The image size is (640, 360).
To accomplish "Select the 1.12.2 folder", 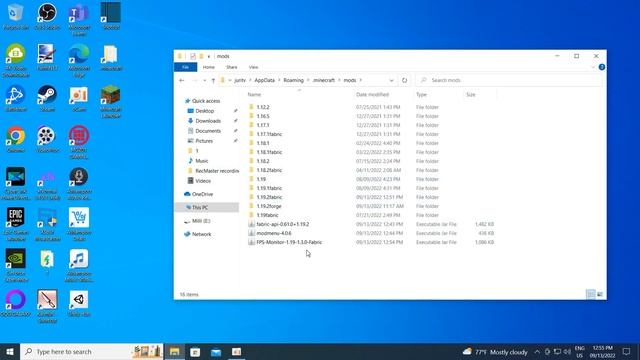I will (x=262, y=107).
